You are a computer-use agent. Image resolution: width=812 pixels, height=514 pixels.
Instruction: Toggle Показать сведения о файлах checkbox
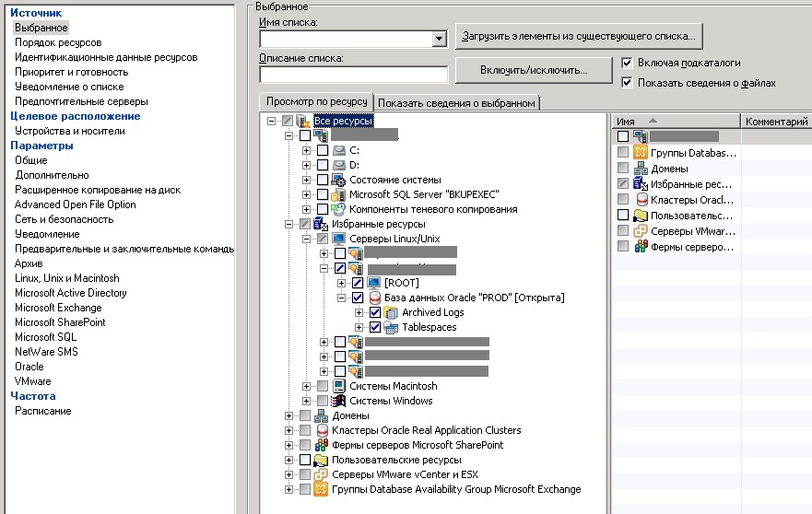point(627,82)
